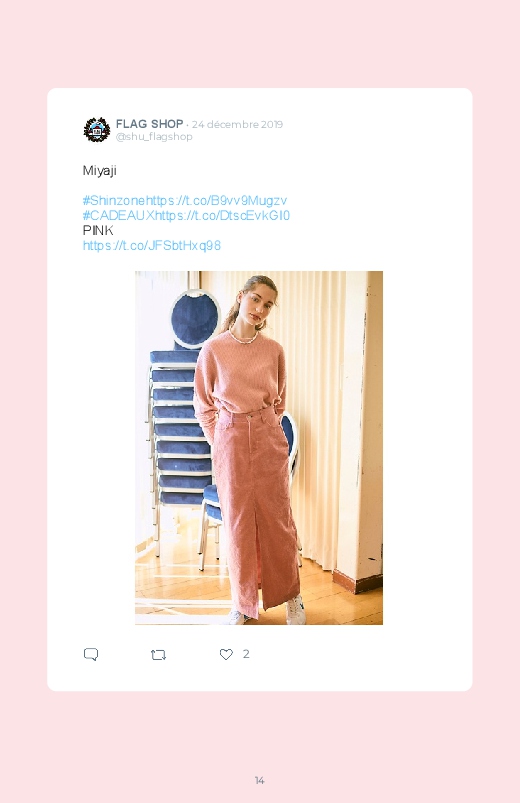Click the PINK text line
The width and height of the screenshot is (520, 803).
click(x=98, y=230)
